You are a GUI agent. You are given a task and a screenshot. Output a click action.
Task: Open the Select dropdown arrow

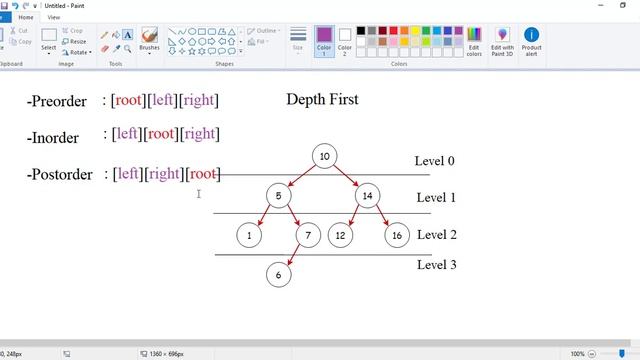point(49,53)
